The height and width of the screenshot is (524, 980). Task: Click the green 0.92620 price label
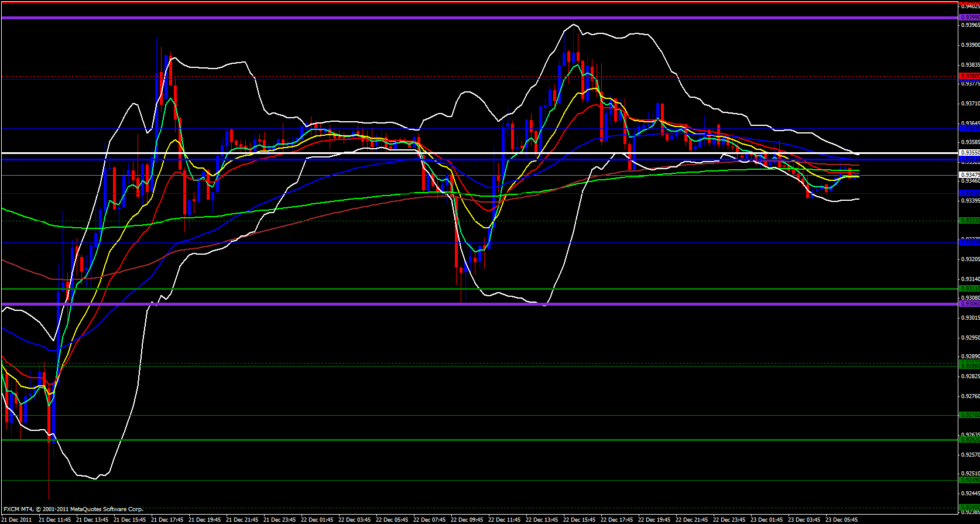tap(969, 440)
